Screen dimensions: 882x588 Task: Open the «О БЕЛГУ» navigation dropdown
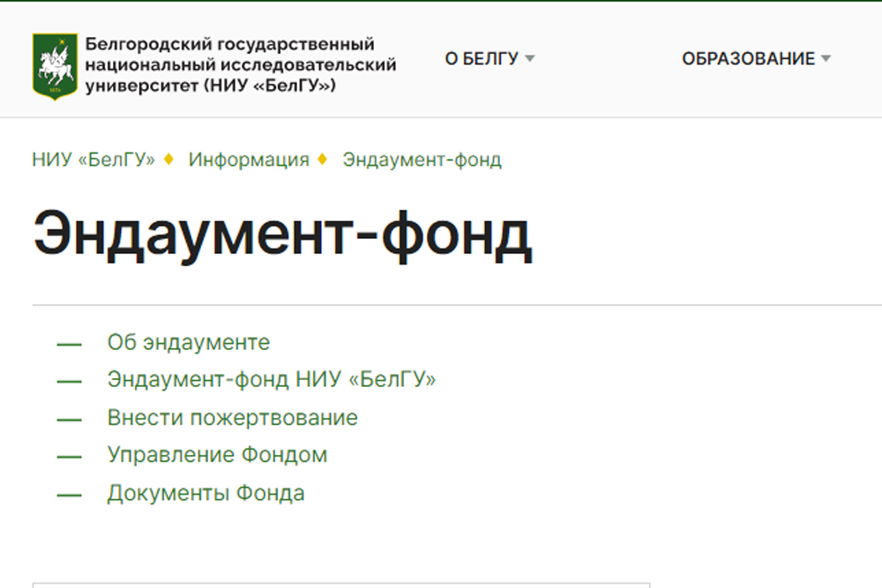coord(483,58)
